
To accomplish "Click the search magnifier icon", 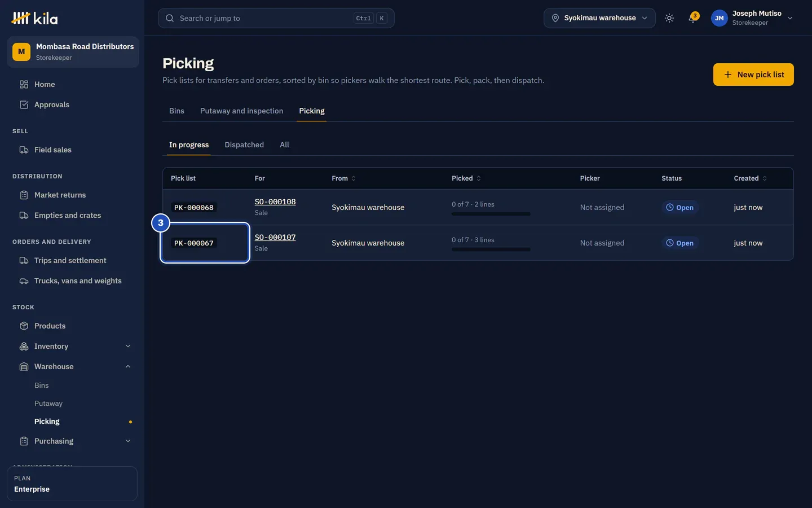I will tap(170, 18).
